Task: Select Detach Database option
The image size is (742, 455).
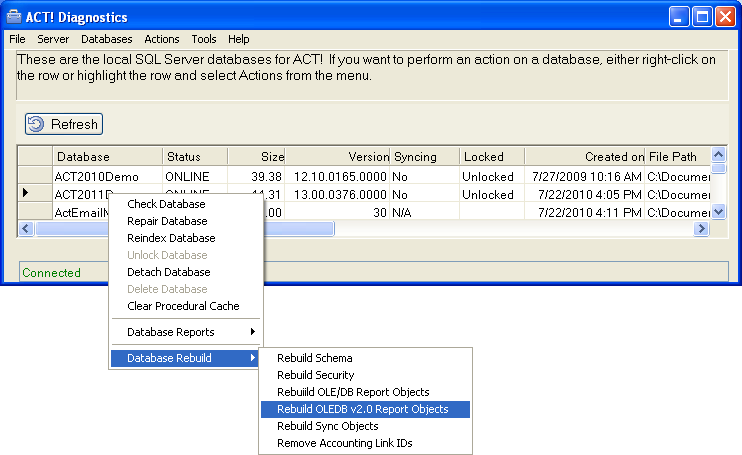Action: point(186,272)
